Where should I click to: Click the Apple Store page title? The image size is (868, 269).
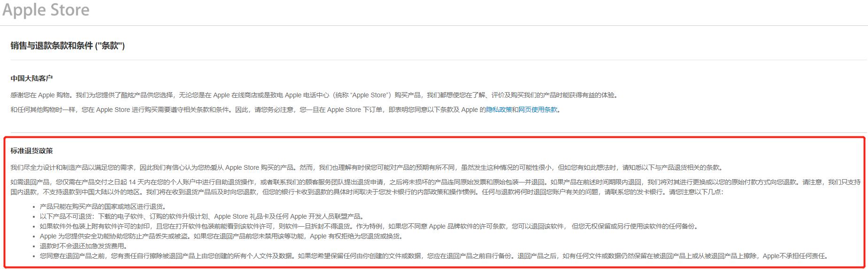point(46,10)
